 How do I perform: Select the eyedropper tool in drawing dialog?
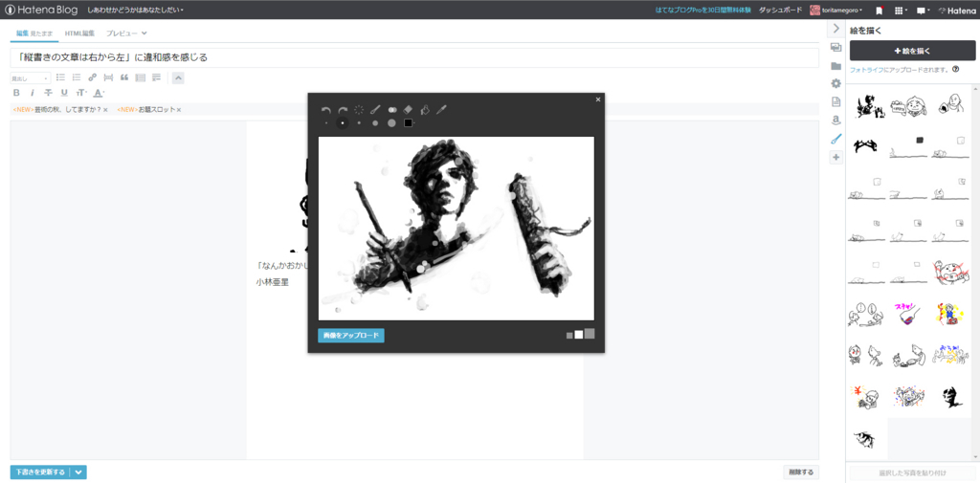coord(441,110)
